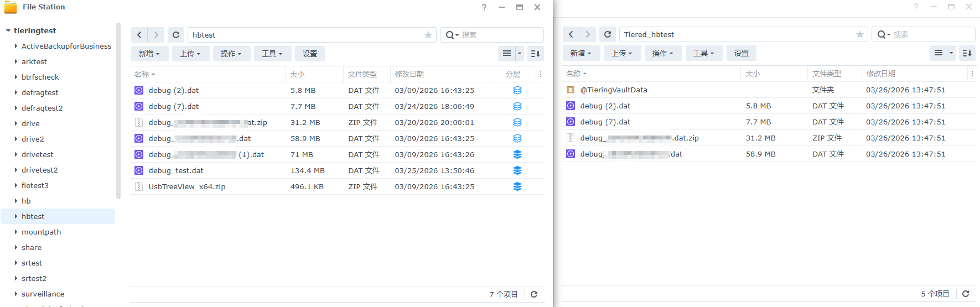Click the refresh icon beside 7 个项目
This screenshot has height=307, width=980.
534,294
